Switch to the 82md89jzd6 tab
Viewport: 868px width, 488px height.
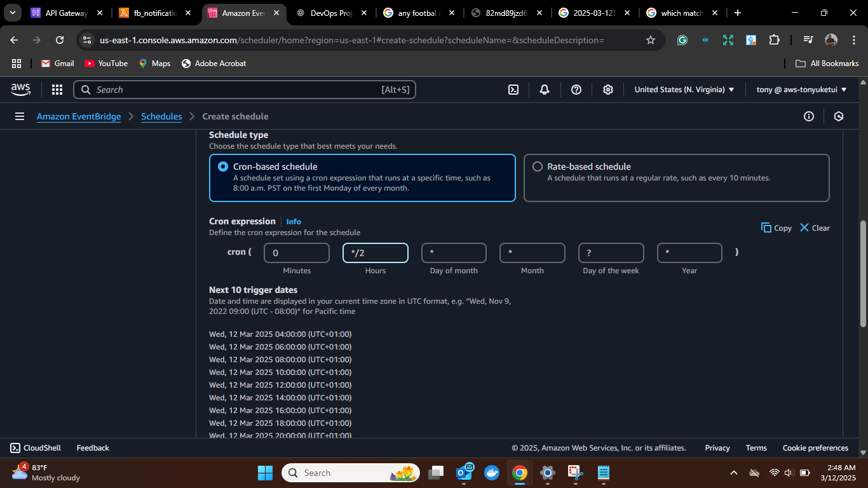(x=506, y=13)
